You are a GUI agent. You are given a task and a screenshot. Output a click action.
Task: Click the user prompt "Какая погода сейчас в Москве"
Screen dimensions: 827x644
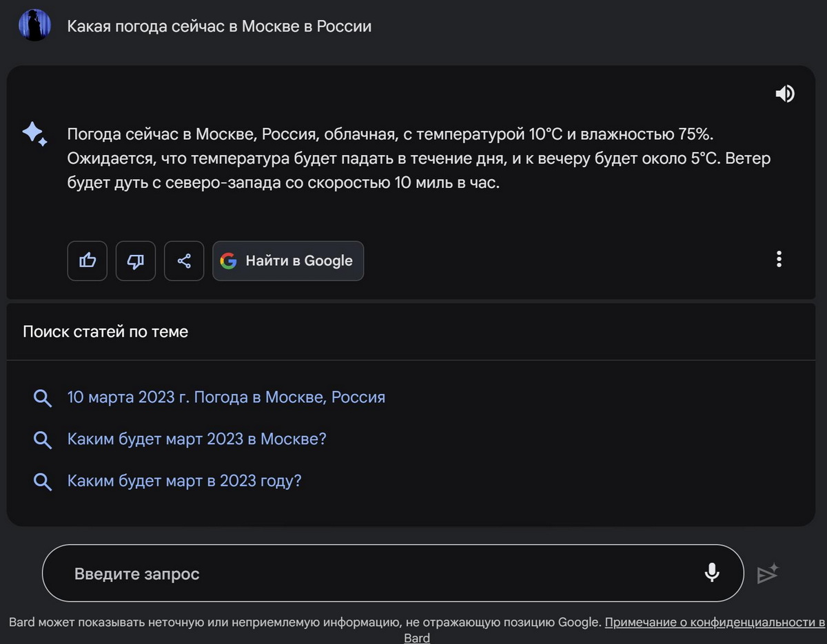219,26
